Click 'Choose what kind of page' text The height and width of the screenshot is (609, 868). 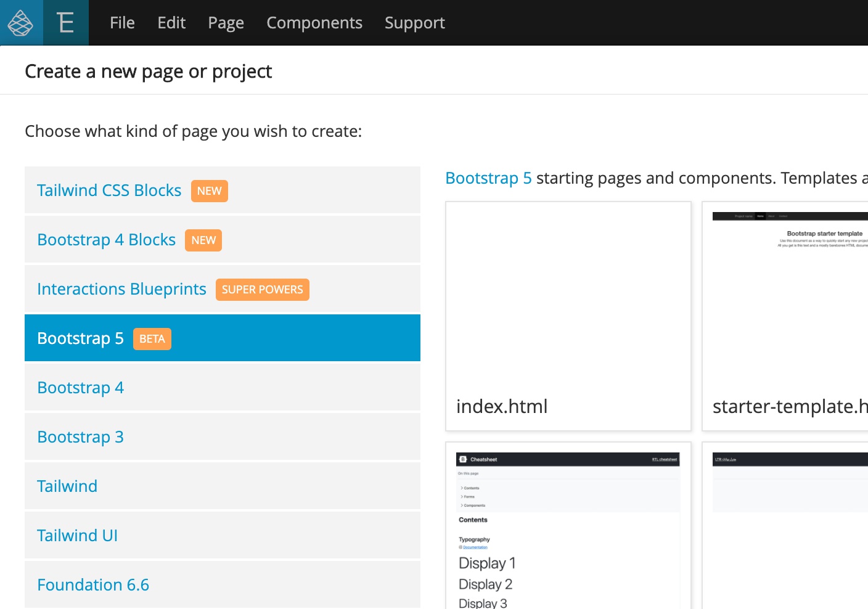coord(194,131)
